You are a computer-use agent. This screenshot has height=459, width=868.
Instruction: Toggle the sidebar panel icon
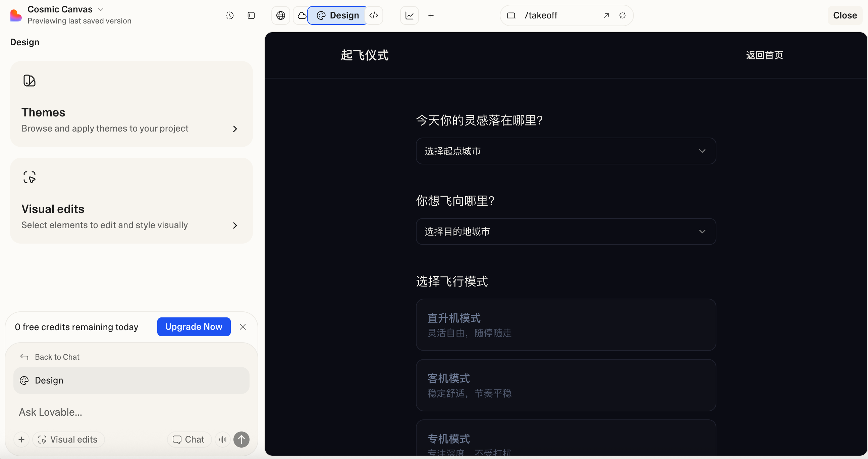[x=251, y=15]
